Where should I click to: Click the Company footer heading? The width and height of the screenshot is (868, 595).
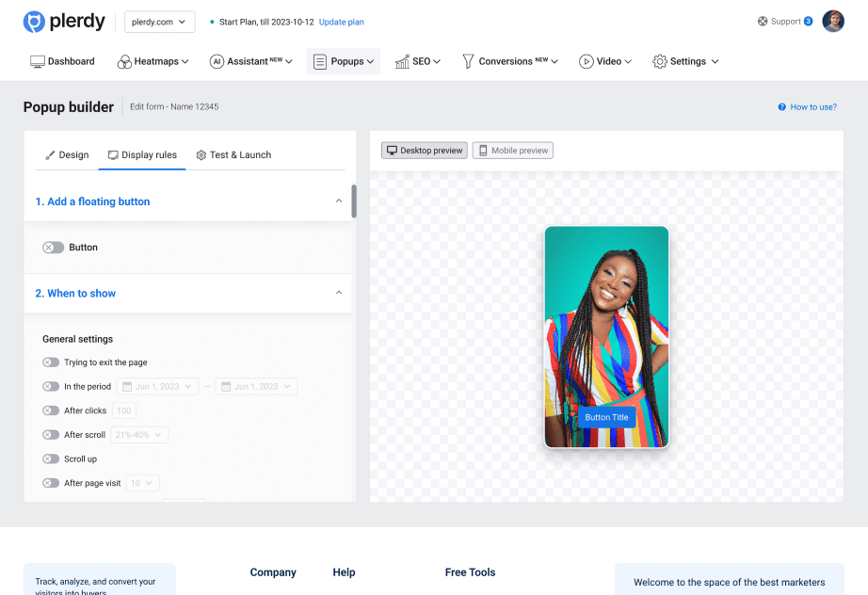tap(273, 572)
